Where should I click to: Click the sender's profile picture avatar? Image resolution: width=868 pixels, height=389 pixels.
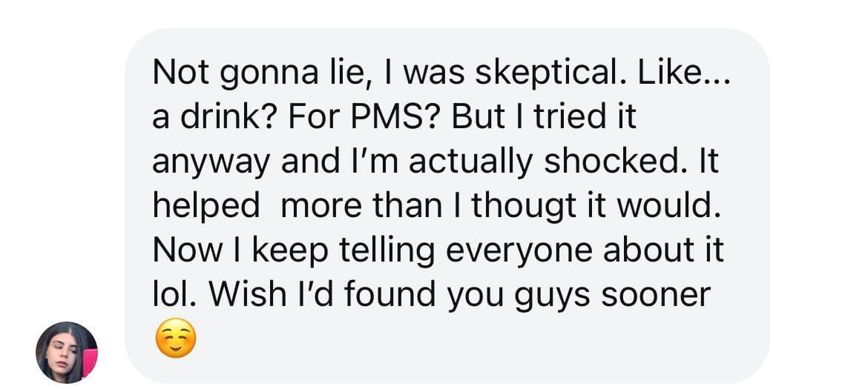pyautogui.click(x=67, y=352)
